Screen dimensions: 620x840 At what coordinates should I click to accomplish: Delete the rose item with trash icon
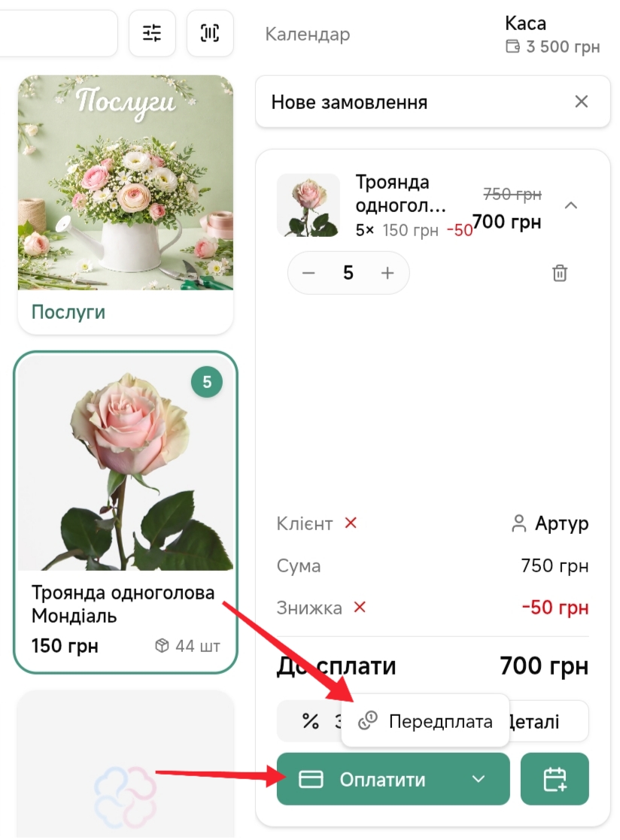560,273
